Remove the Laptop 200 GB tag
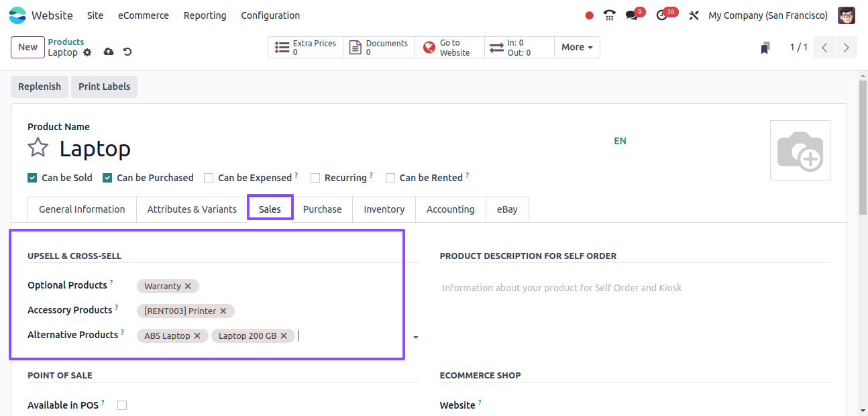 [284, 335]
